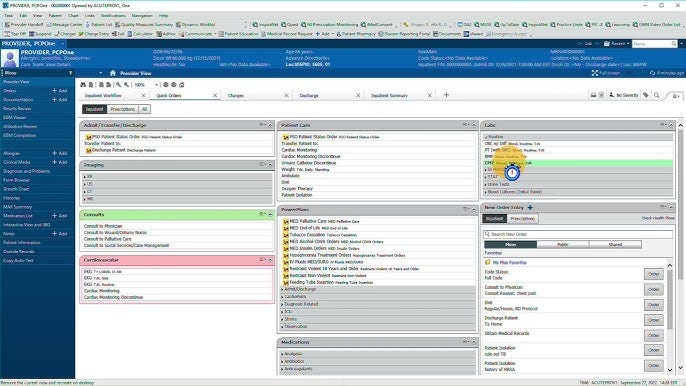This screenshot has width=686, height=386.
Task: Click the Search New Order field
Action: (x=578, y=234)
